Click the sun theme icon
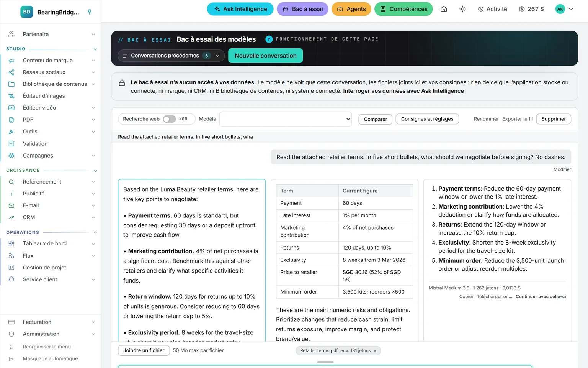 (x=462, y=9)
